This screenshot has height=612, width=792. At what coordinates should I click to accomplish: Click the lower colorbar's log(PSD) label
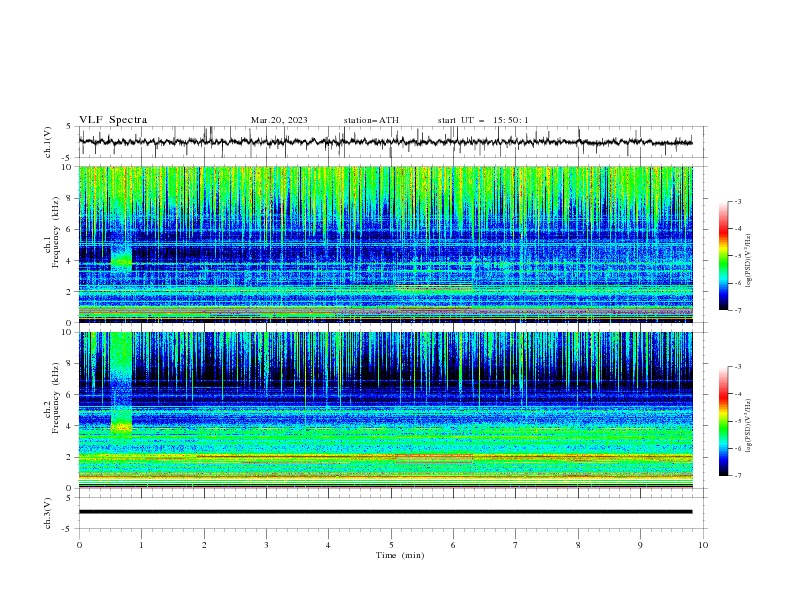click(x=748, y=425)
